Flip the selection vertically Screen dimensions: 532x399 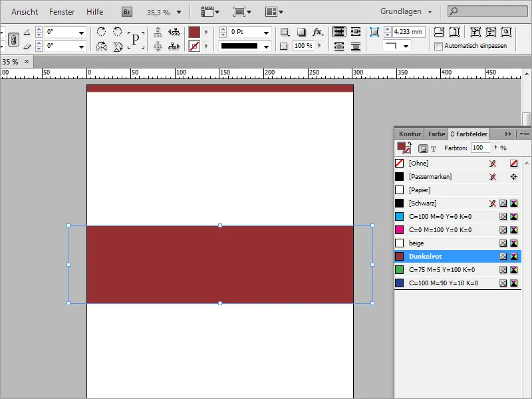(118, 46)
